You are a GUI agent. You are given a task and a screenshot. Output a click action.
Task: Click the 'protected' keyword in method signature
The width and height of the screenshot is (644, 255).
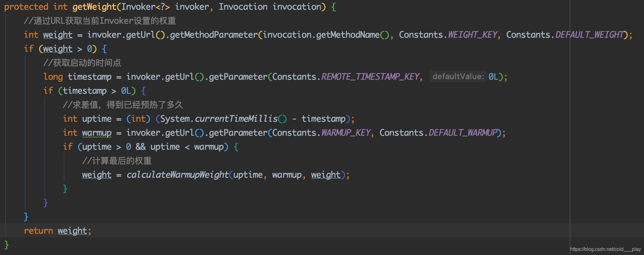[26, 7]
